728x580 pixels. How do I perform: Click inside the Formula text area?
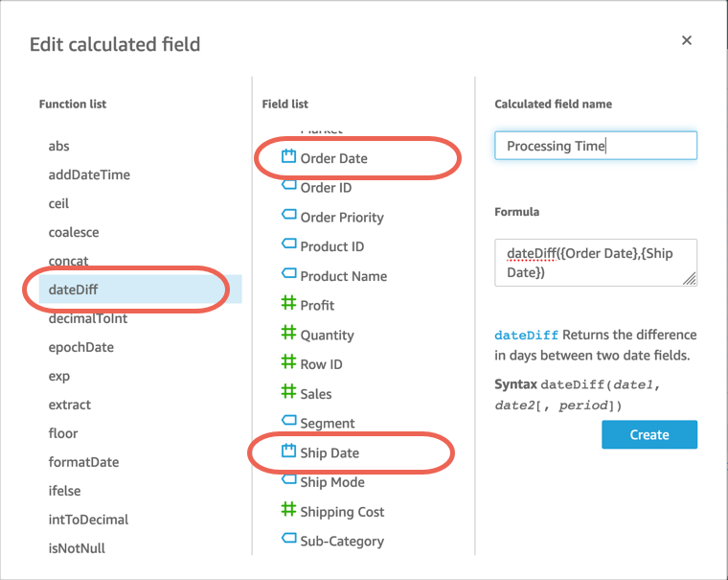[595, 262]
